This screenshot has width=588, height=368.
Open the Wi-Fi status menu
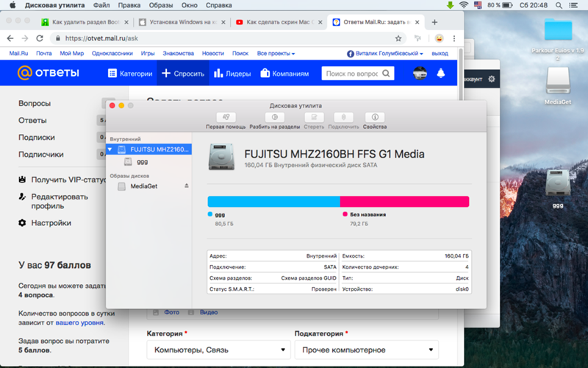point(464,5)
